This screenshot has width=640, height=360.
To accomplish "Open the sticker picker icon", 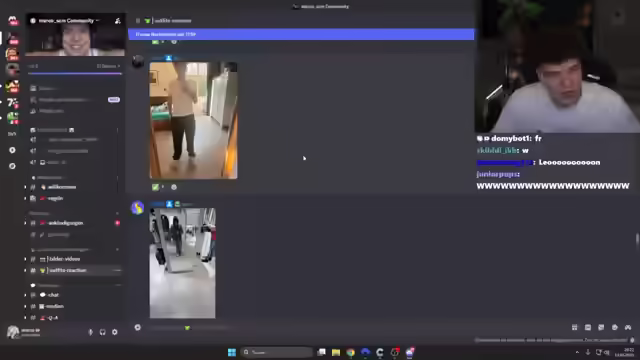I will (601, 327).
